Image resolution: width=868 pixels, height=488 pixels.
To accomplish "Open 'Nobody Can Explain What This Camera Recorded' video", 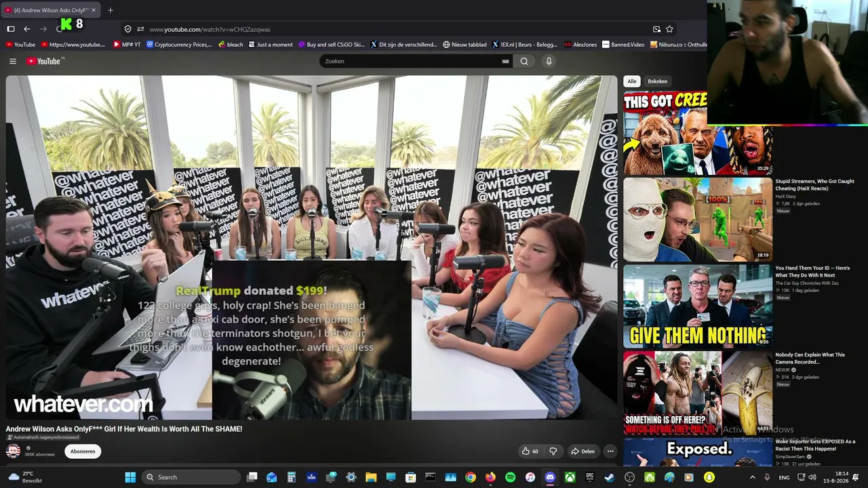I will coord(810,359).
